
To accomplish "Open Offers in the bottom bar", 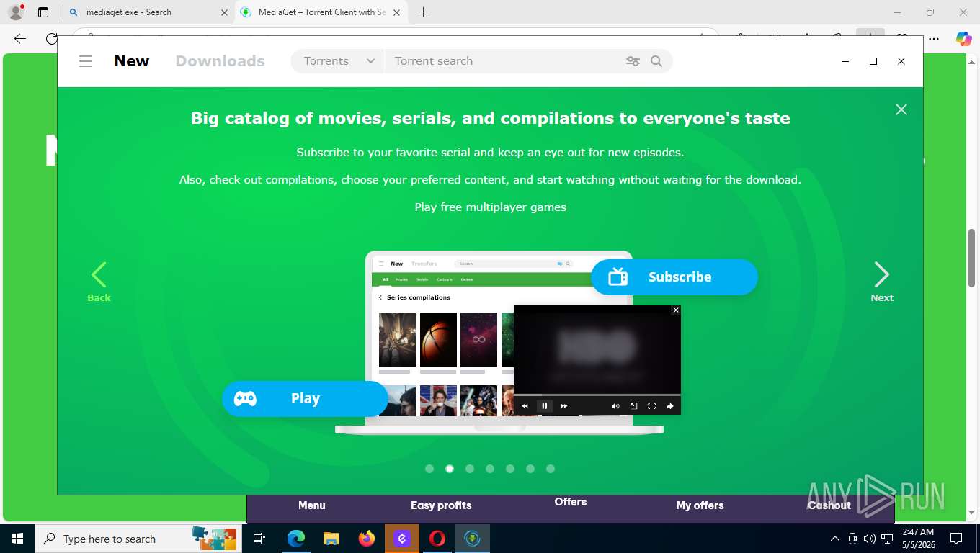I will 571,502.
